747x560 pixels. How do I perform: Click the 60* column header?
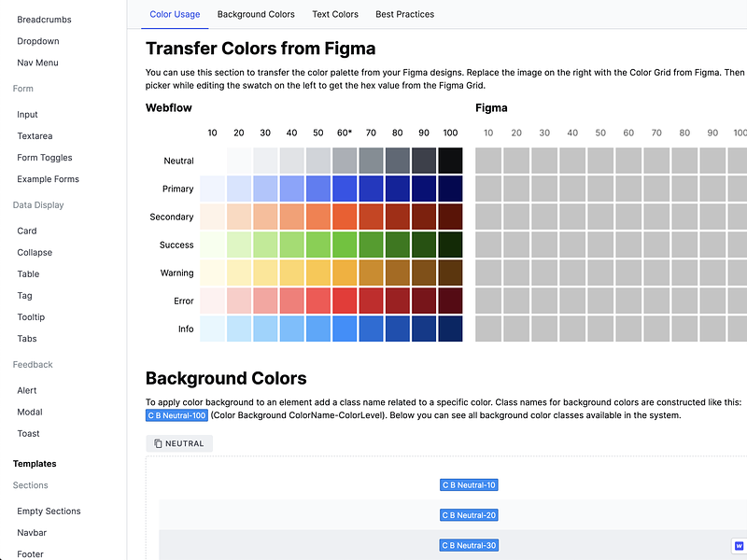point(345,133)
